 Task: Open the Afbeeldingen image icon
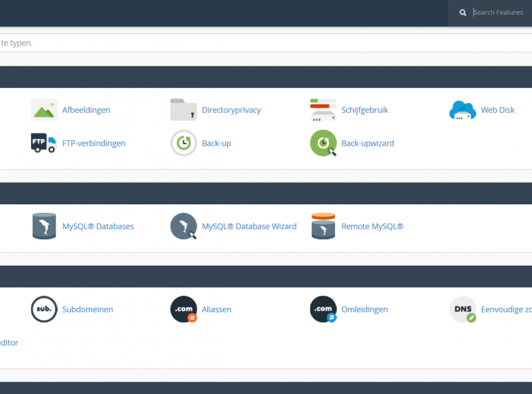(44, 110)
